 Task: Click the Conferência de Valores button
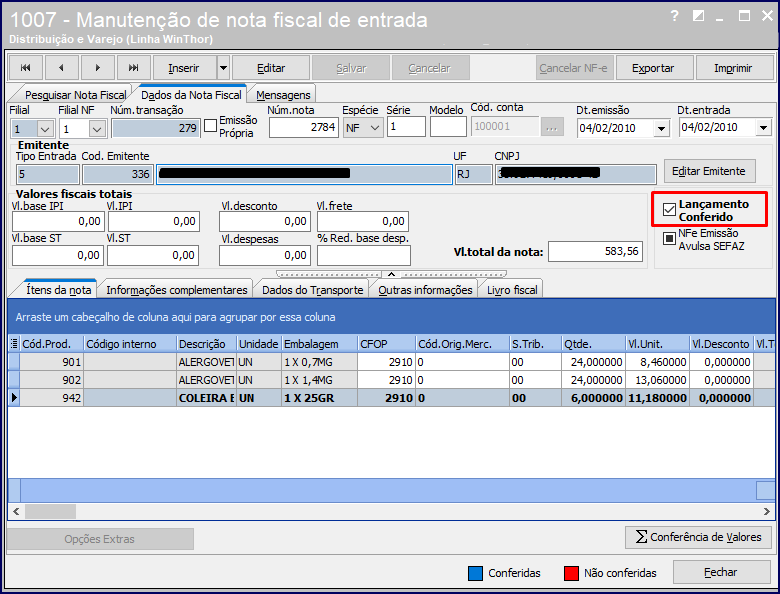[x=698, y=537]
